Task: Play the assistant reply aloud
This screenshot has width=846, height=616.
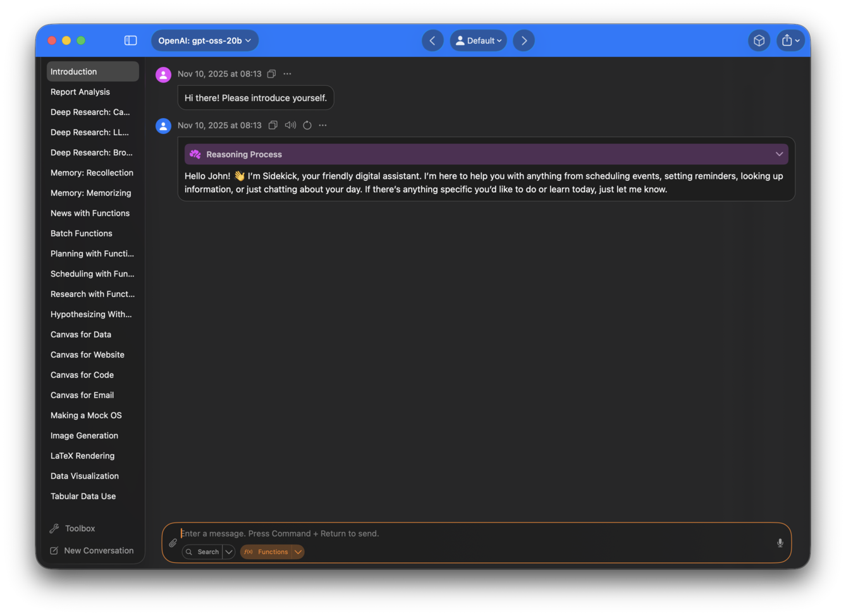Action: pos(290,125)
